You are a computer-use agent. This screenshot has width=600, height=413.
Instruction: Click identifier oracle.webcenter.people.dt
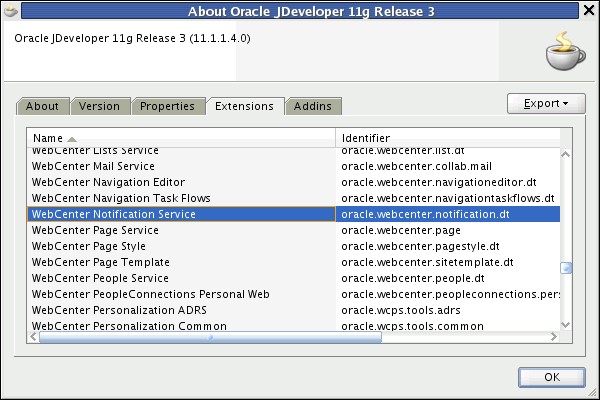(x=413, y=278)
